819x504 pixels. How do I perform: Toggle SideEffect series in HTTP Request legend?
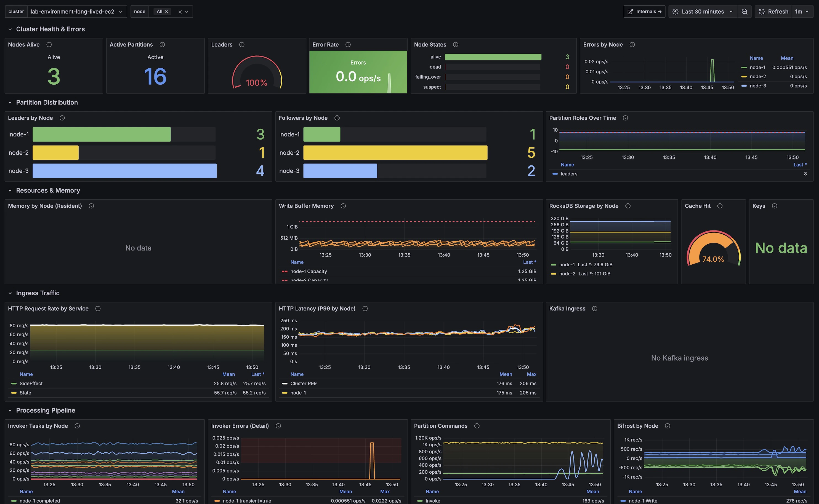[x=31, y=384]
